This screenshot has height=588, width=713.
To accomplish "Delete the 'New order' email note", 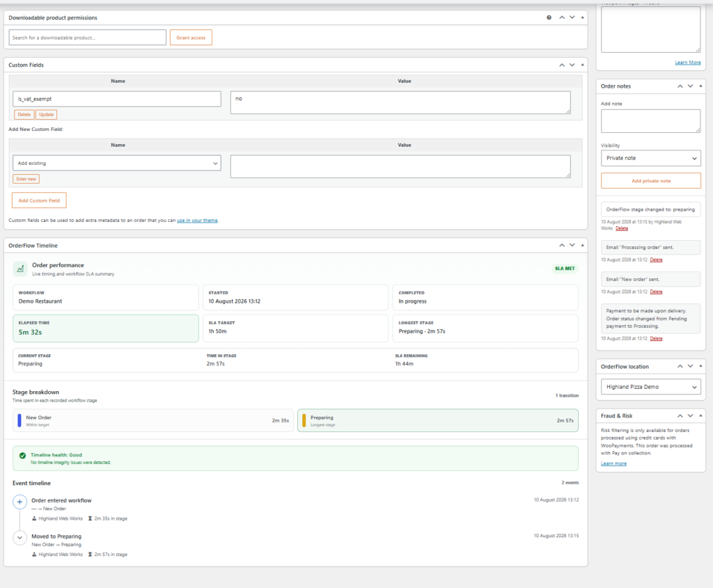I will coord(656,292).
